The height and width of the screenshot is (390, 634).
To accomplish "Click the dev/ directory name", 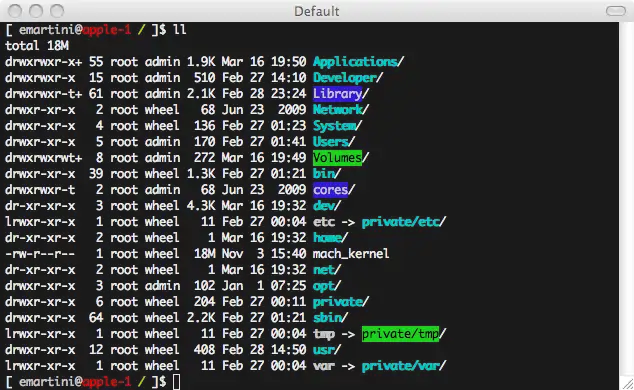I will coord(327,206).
